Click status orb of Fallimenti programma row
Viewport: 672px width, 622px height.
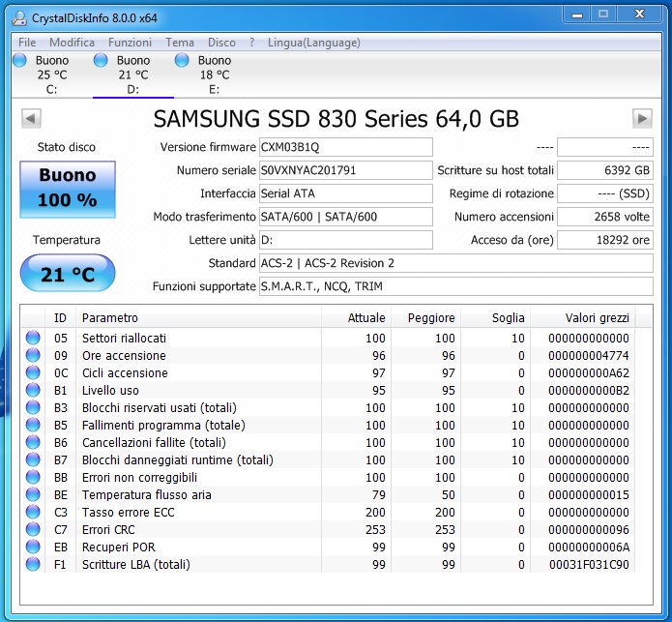pos(33,425)
